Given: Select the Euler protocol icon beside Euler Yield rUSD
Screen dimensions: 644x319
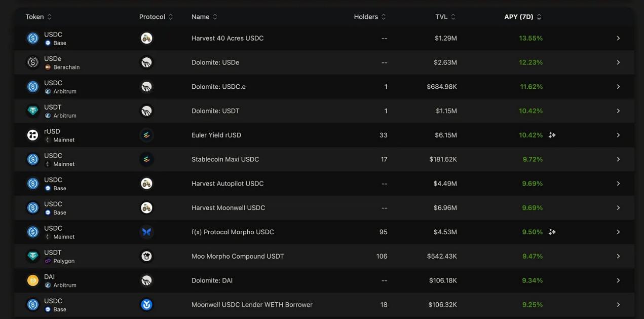Looking at the screenshot, I should click(146, 134).
